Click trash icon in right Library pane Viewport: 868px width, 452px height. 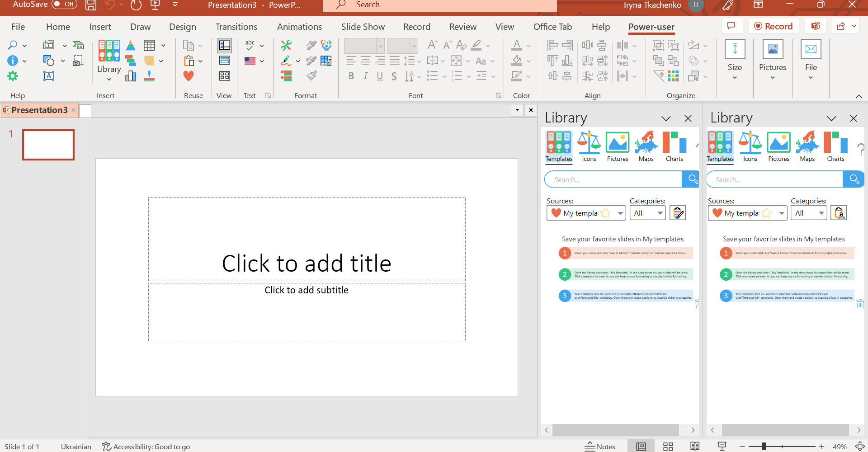860,304
